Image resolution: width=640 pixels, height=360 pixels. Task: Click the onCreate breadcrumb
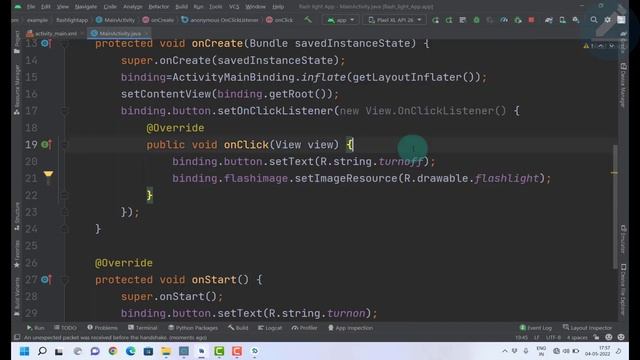[x=158, y=20]
